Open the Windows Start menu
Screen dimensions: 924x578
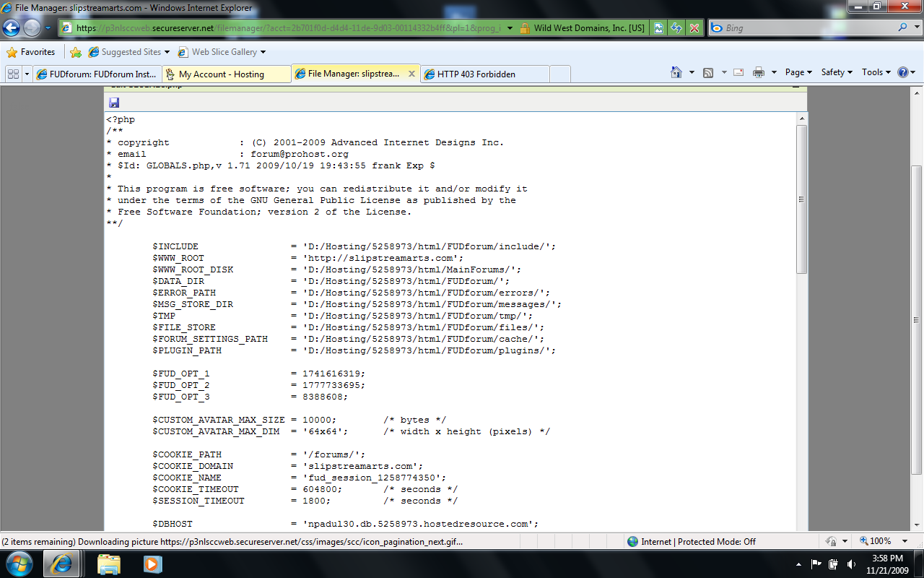tap(19, 564)
